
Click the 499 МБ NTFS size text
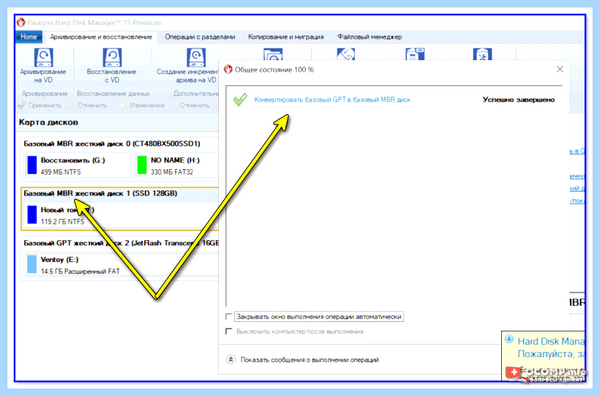point(61,172)
